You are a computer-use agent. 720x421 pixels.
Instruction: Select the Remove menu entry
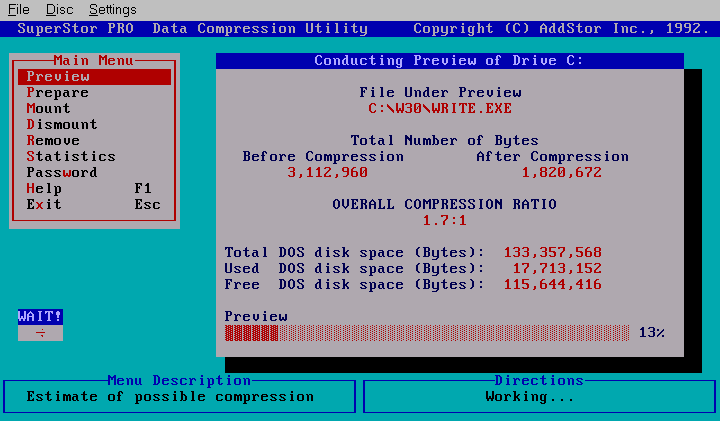click(53, 140)
